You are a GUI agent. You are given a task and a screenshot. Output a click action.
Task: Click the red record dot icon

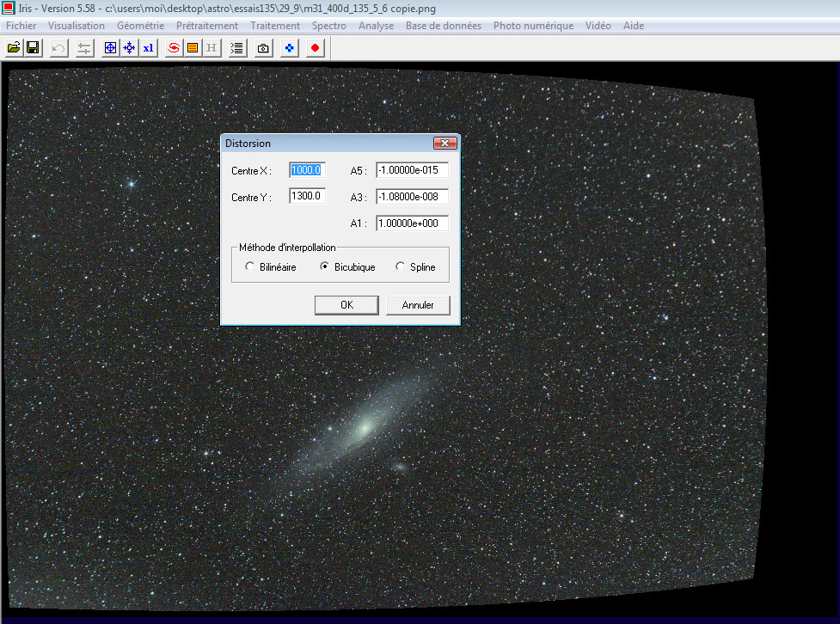tap(315, 48)
